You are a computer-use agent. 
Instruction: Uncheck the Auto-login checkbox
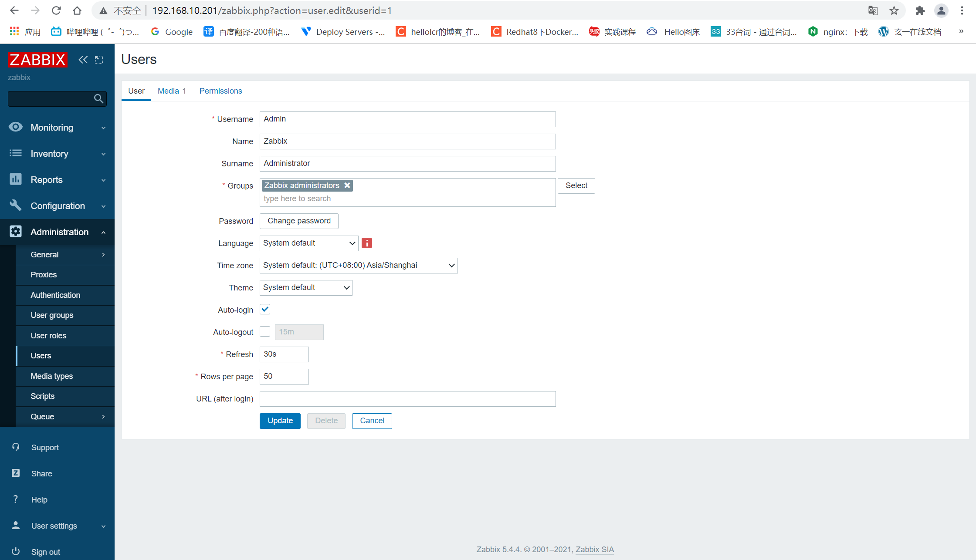click(x=265, y=309)
